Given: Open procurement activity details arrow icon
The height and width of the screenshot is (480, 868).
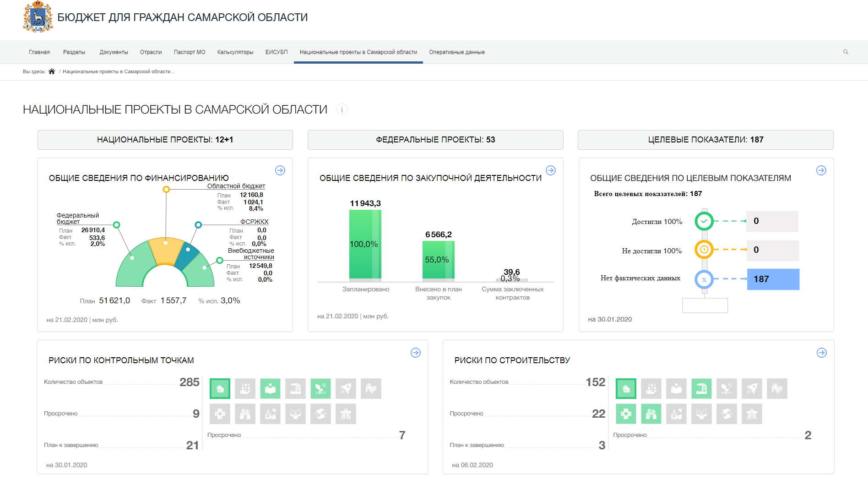Looking at the screenshot, I should pyautogui.click(x=551, y=170).
